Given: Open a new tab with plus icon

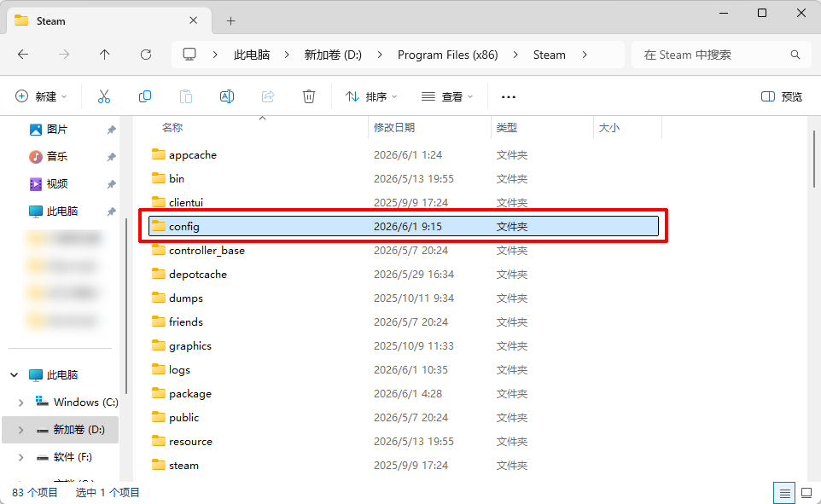Looking at the screenshot, I should click(231, 21).
